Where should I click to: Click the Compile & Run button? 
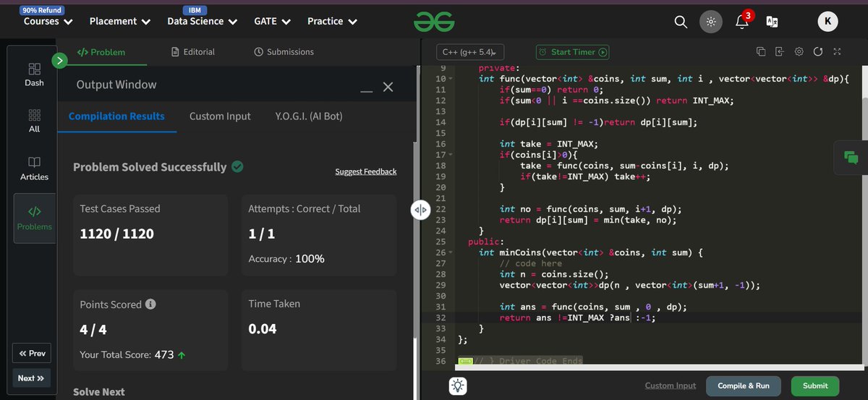[x=744, y=386]
